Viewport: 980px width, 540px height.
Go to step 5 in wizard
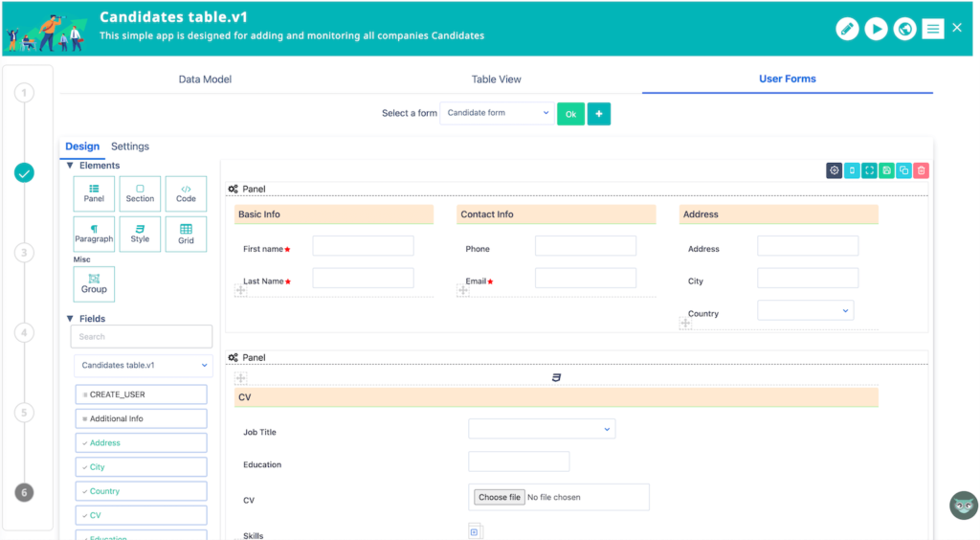tap(24, 413)
